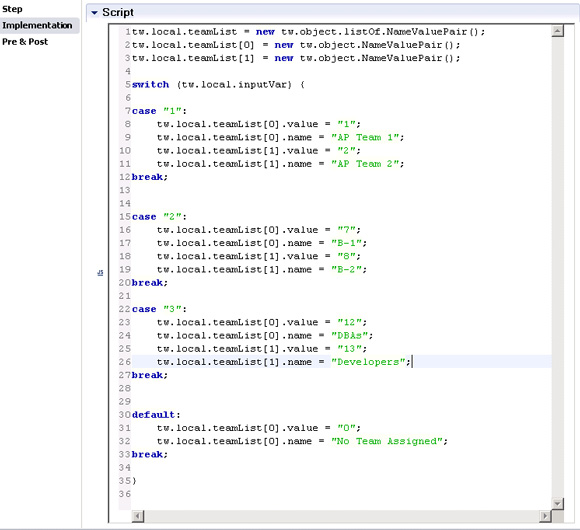Click the "Developers" string
The height and width of the screenshot is (530, 580).
click(x=368, y=362)
